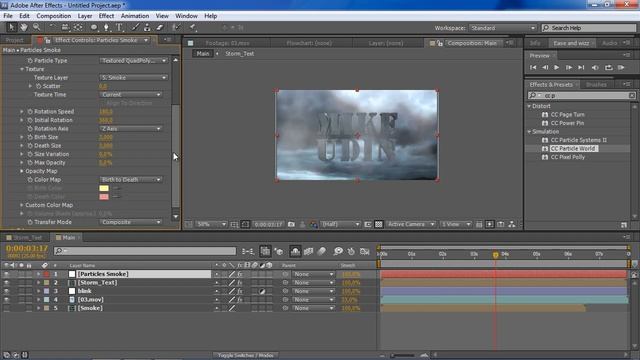The image size is (640, 360).
Task: Select the Zoom tool in toolbar
Action: point(36,27)
